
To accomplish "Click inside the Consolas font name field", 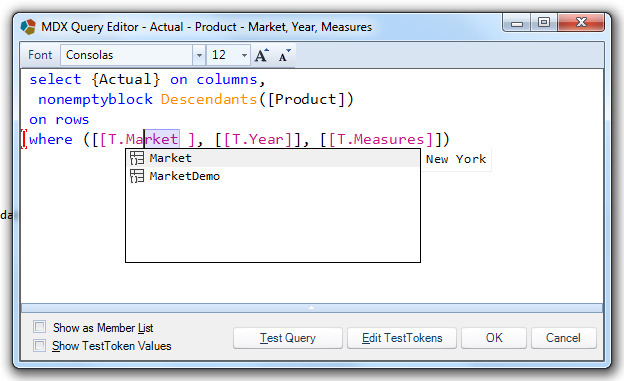I will pyautogui.click(x=127, y=55).
